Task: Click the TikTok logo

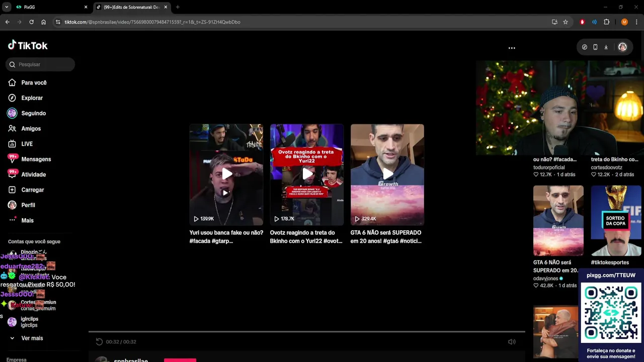Action: coord(28,45)
